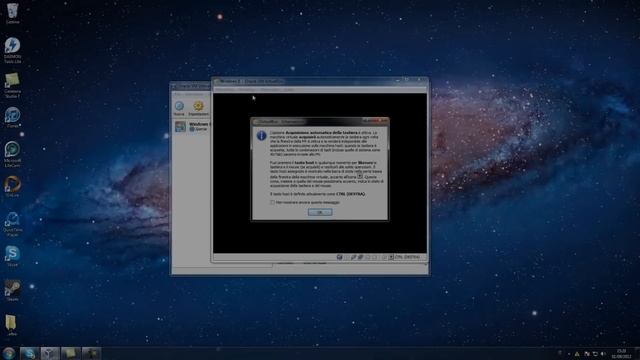Click the Camtasia taskbar button

click(71, 353)
